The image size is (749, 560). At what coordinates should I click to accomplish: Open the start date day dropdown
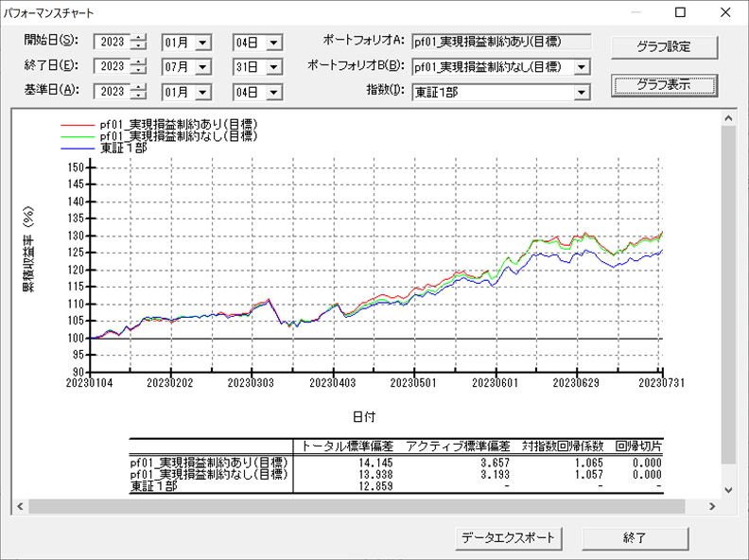coord(273,43)
